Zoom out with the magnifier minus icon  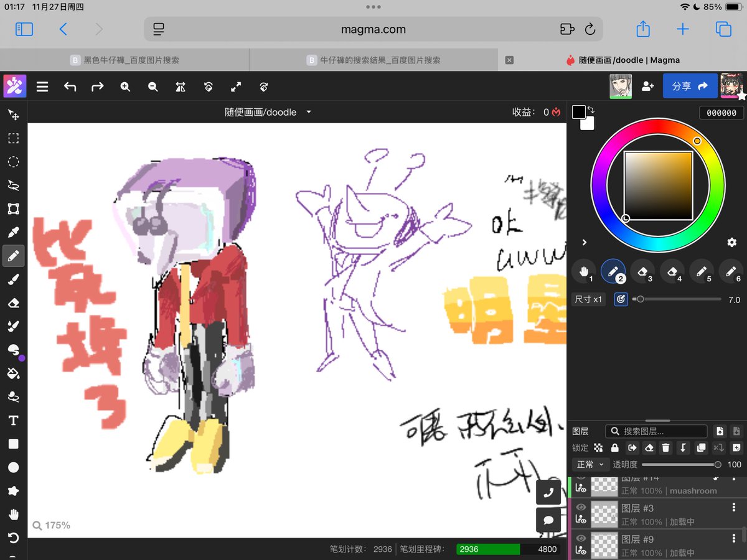point(153,87)
